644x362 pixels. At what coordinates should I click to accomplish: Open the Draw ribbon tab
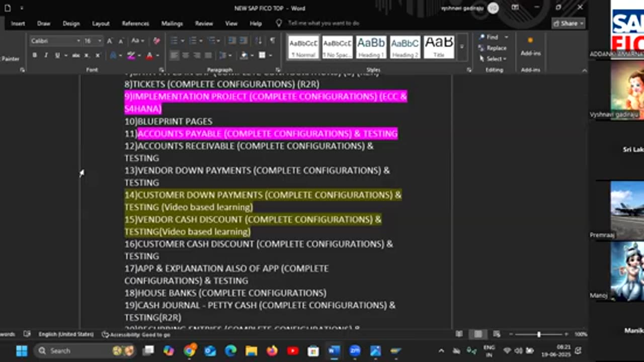click(44, 23)
